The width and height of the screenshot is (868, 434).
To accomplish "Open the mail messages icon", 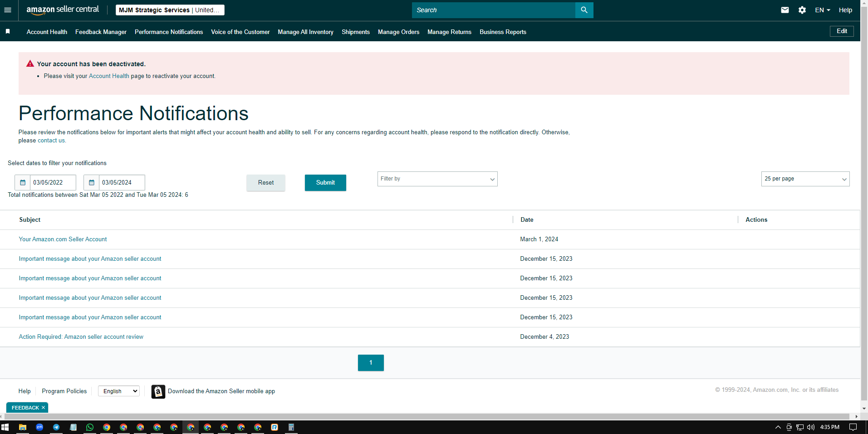I will [785, 10].
